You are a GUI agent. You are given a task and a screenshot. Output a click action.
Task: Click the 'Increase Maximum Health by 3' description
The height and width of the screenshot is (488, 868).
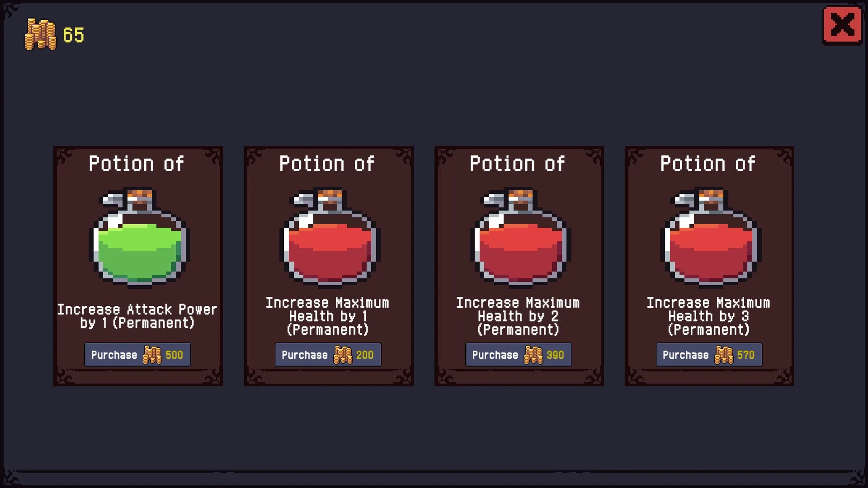[x=708, y=316]
